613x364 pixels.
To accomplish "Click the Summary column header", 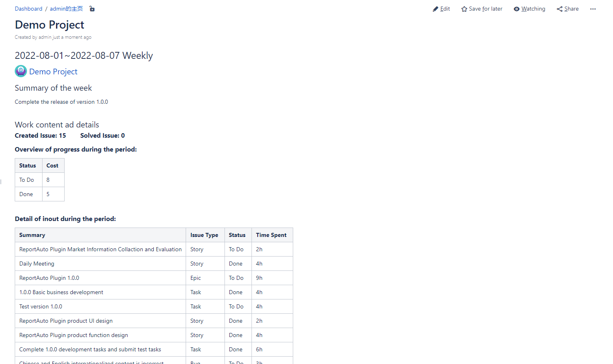I will [32, 235].
